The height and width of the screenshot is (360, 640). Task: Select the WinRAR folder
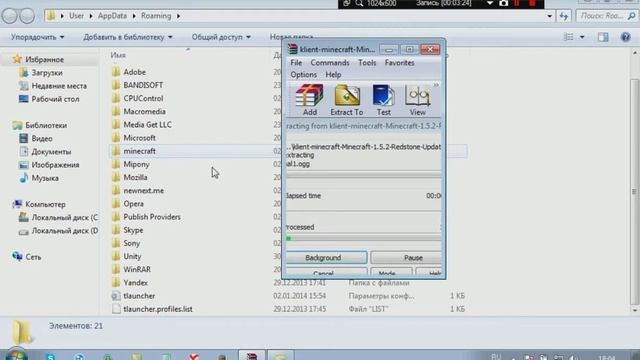[x=137, y=269]
